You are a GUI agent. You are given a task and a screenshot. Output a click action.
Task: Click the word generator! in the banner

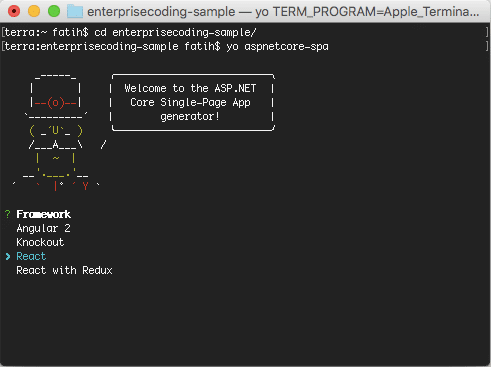(190, 116)
